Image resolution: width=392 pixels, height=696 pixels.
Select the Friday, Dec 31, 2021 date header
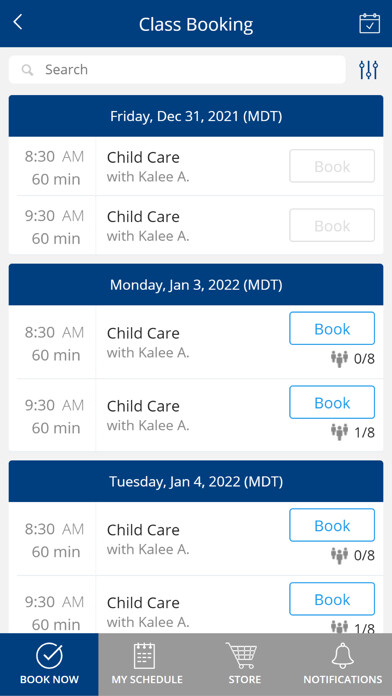(x=196, y=116)
